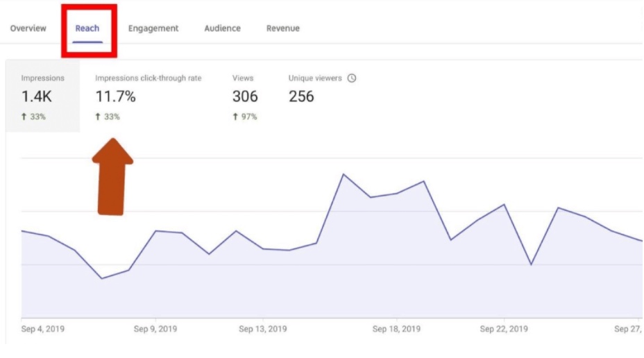Select the Views 306 metric card

tap(245, 96)
